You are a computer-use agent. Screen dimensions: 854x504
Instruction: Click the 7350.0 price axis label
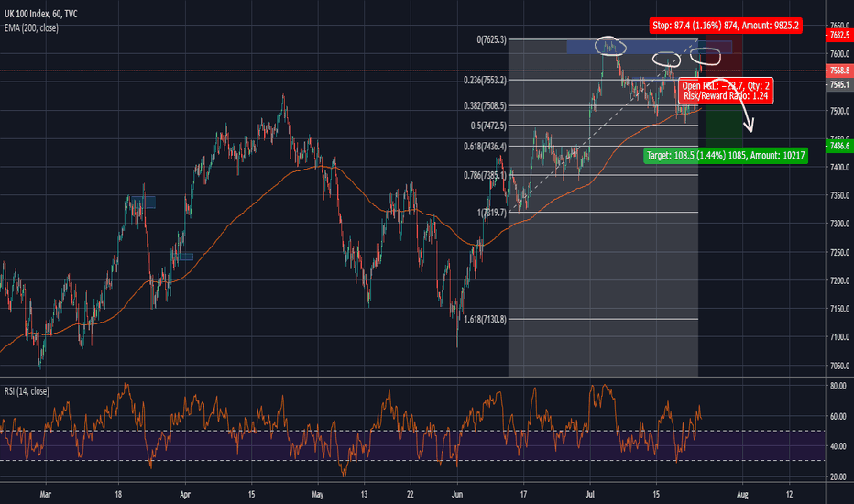coord(840,195)
